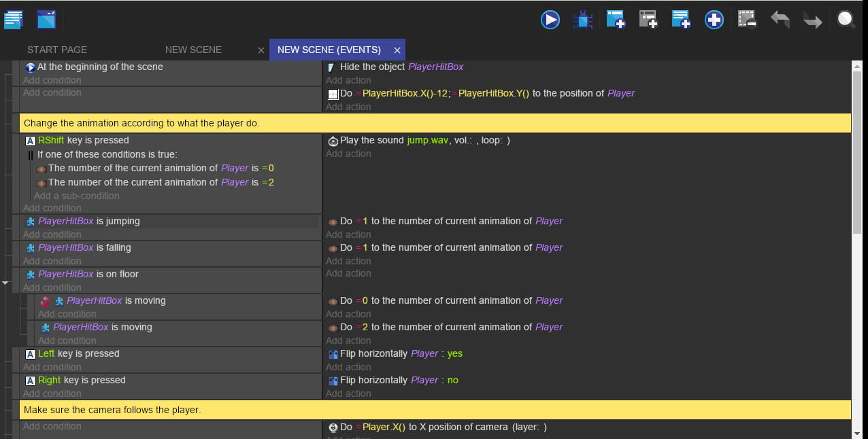Click the Hide object action icon
The height and width of the screenshot is (439, 868).
[332, 67]
